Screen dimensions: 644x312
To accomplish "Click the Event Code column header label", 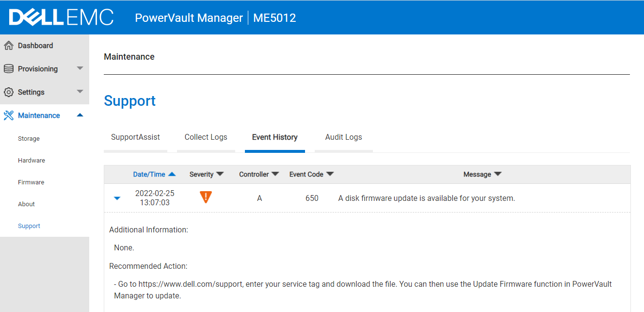I will (306, 174).
